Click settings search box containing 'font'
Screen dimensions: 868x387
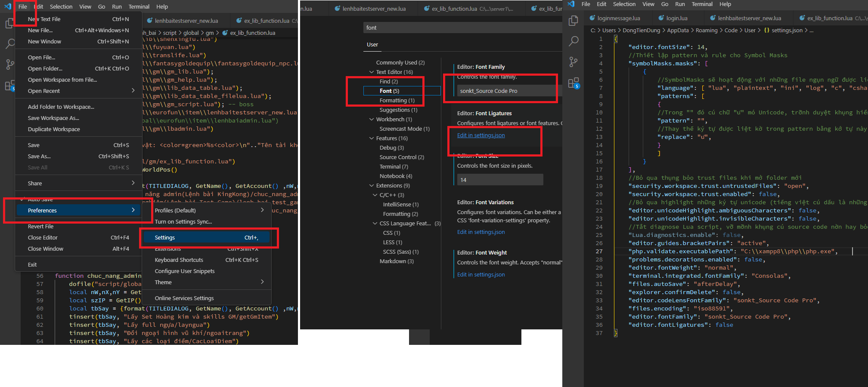coord(462,28)
